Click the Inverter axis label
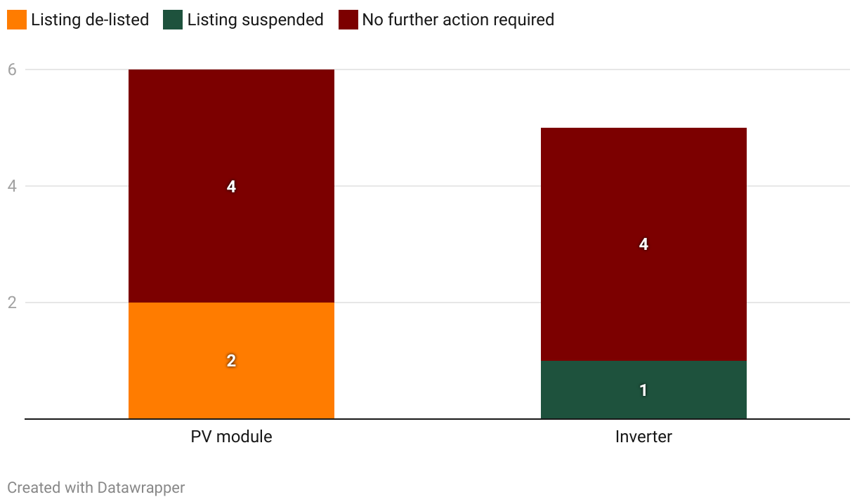 (643, 437)
